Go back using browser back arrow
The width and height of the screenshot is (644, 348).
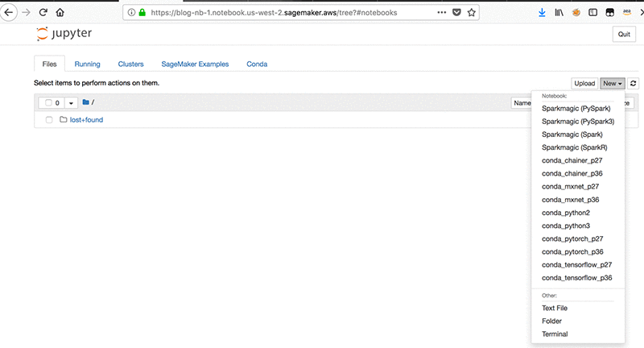point(8,12)
